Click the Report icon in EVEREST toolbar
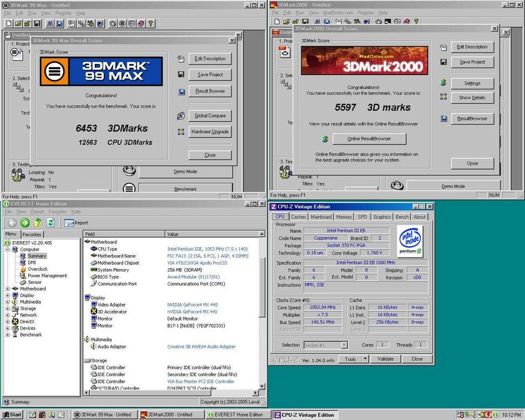This screenshot has width=525, height=420. [70, 223]
